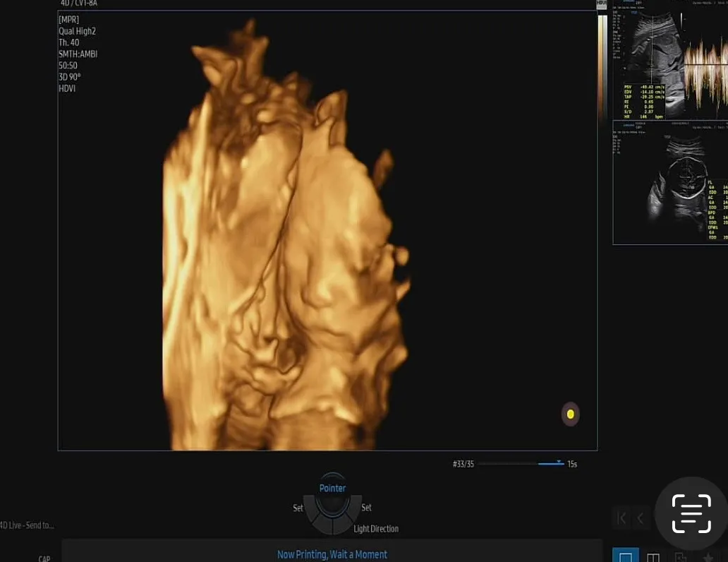The width and height of the screenshot is (728, 562).
Task: Click the HR 146 bpm reading in thumbnail
Action: pyautogui.click(x=643, y=116)
